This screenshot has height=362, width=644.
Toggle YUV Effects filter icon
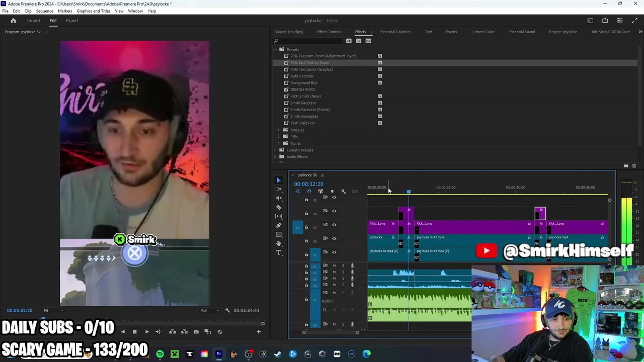point(368,41)
